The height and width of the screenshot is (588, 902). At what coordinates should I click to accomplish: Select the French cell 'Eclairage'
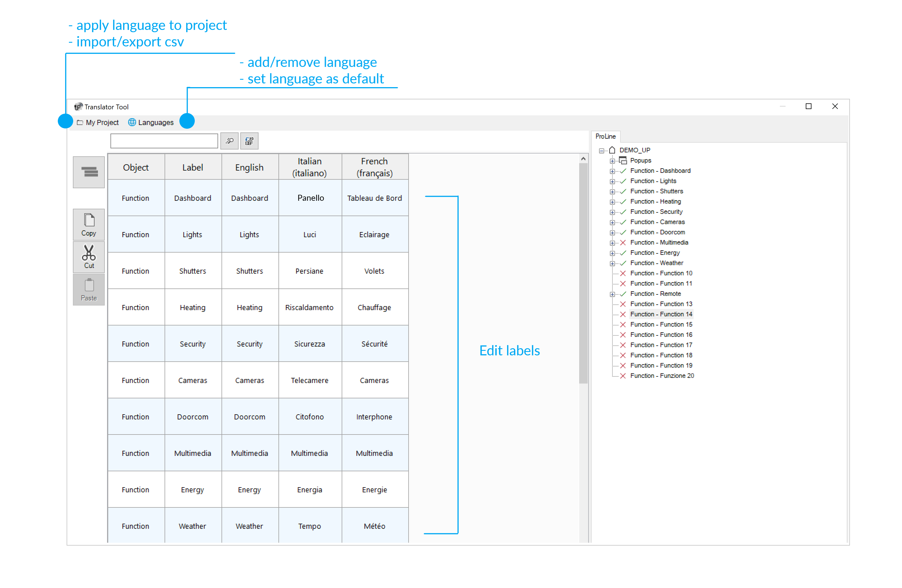(x=375, y=234)
